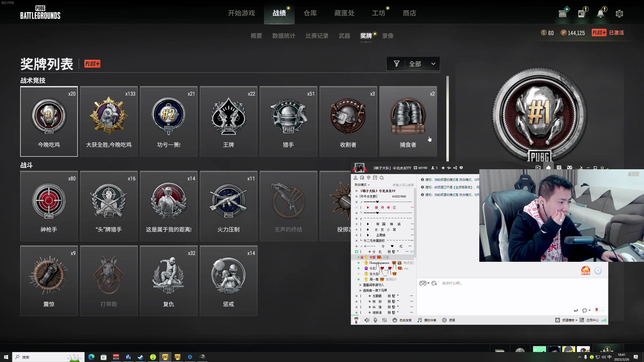Click the G-Coin 60 balance
644x362 pixels.
click(547, 33)
